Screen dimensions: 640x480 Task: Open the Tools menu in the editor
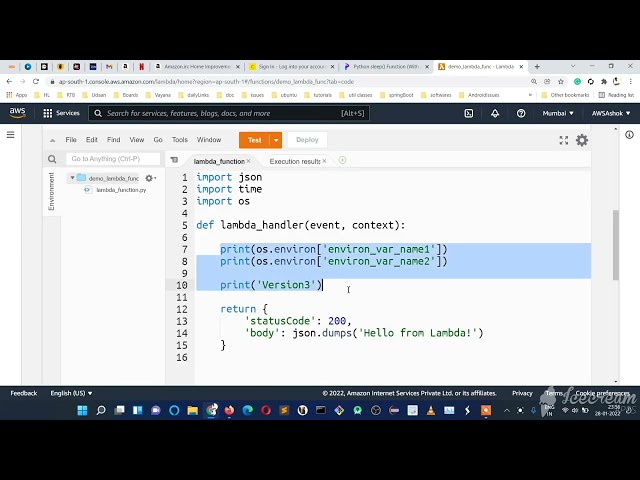point(180,140)
